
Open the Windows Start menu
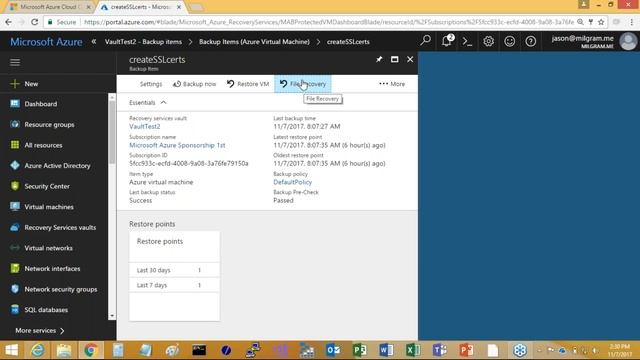tap(11, 350)
